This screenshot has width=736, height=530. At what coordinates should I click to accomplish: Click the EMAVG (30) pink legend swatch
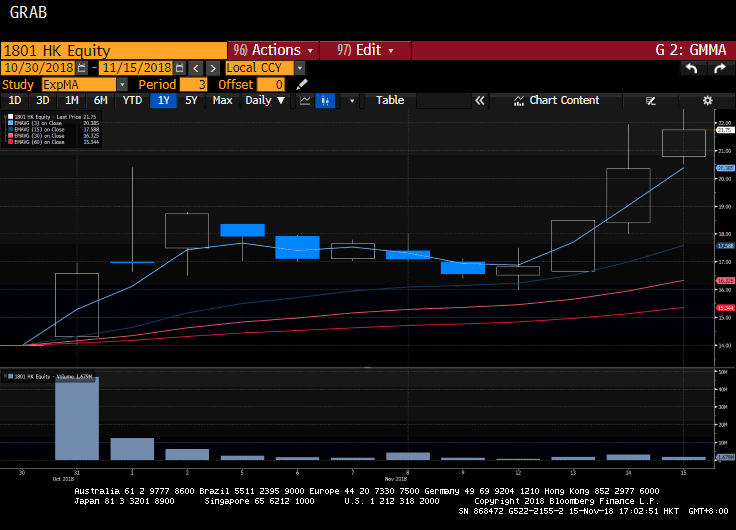10,136
